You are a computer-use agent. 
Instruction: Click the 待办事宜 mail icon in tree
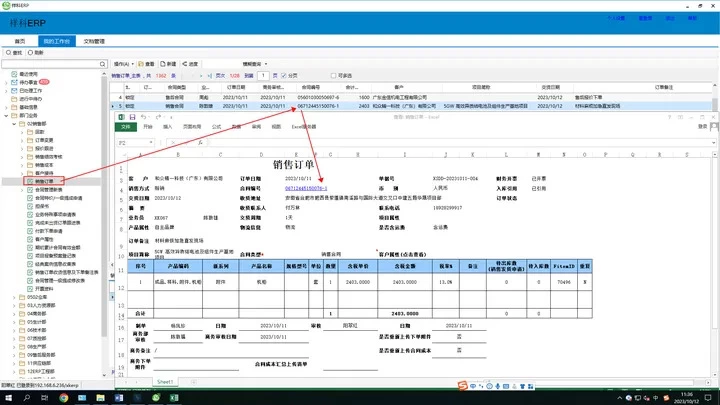[x=15, y=82]
